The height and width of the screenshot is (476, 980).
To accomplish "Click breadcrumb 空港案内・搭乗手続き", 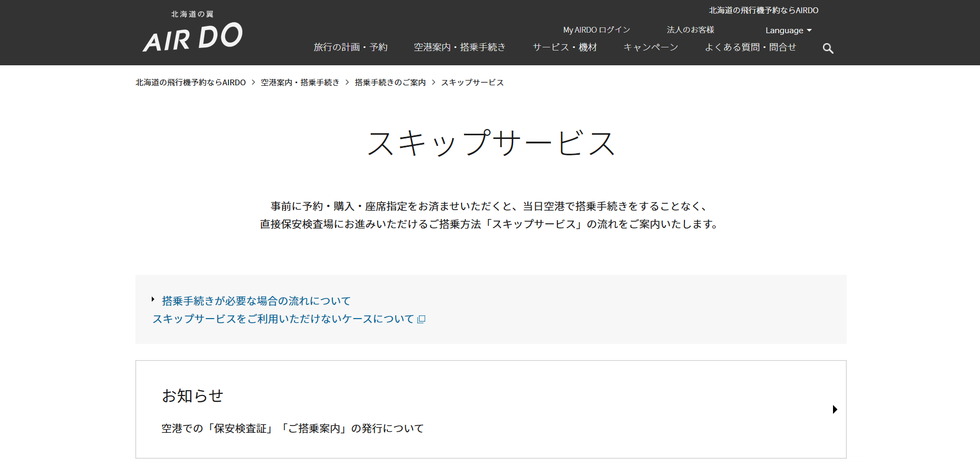I will click(300, 83).
